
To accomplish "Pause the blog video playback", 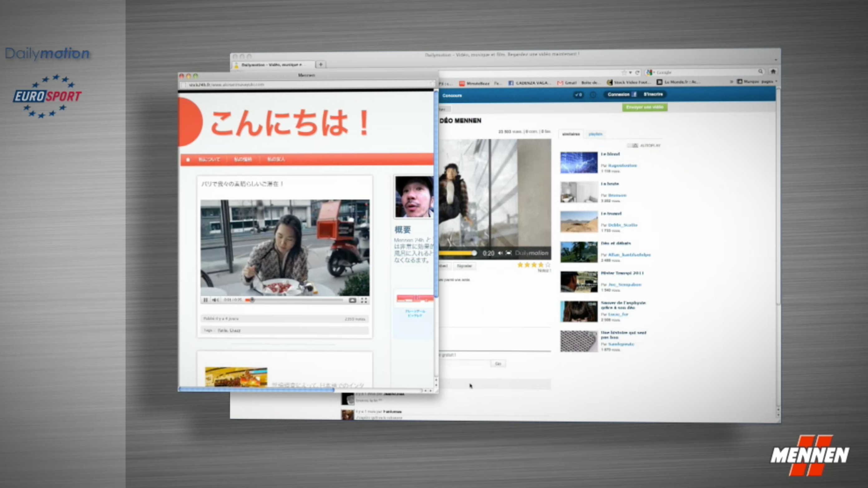I will [x=206, y=300].
